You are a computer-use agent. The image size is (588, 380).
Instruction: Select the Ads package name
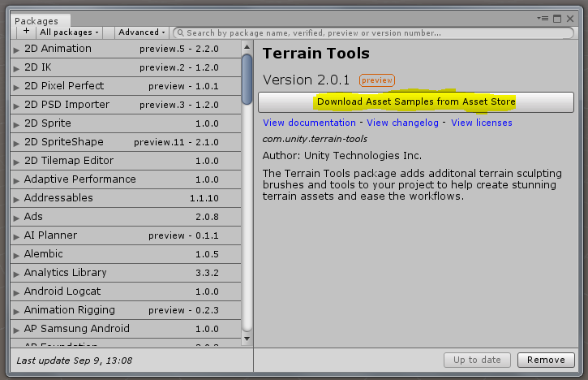click(33, 217)
